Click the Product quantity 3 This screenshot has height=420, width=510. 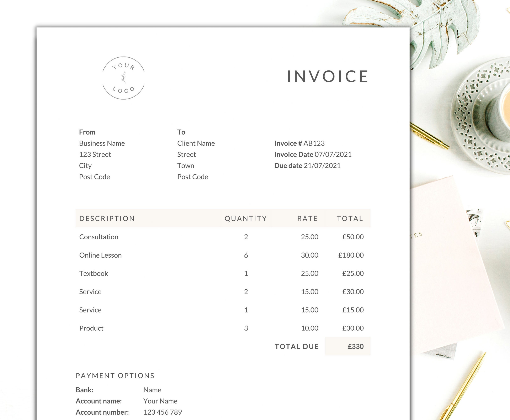coord(246,328)
